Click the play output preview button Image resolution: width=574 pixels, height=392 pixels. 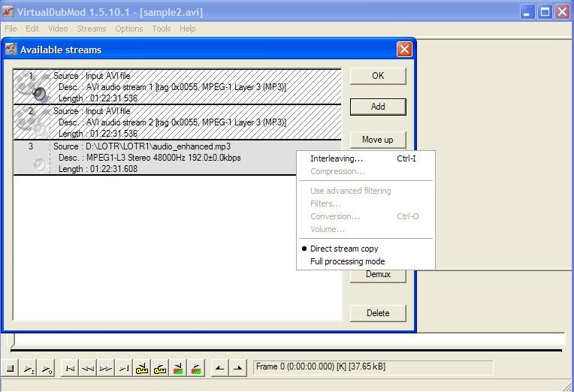47,368
